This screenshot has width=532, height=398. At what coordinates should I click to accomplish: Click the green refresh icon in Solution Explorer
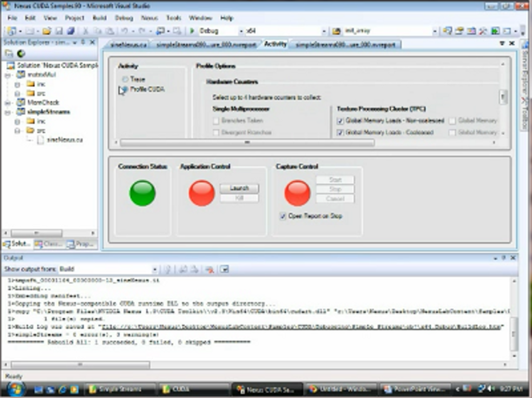point(21,53)
